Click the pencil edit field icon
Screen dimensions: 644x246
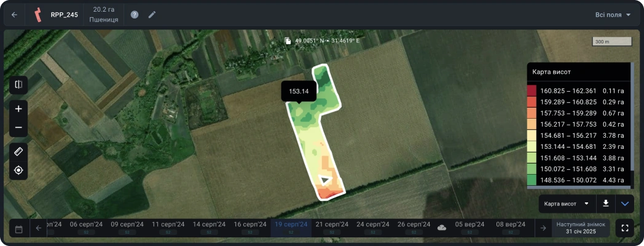click(x=152, y=15)
